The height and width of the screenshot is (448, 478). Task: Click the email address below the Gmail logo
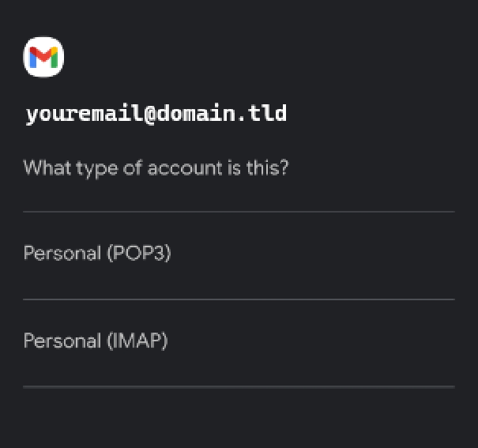click(156, 114)
